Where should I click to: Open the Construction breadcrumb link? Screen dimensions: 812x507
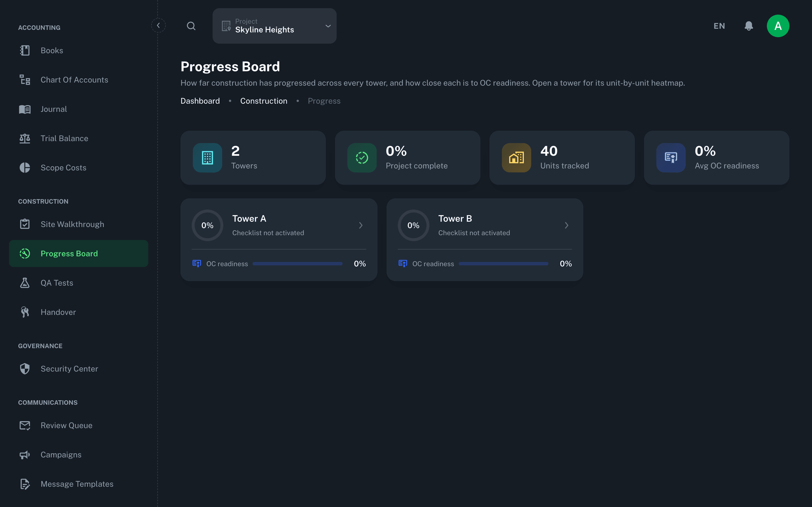tap(264, 101)
